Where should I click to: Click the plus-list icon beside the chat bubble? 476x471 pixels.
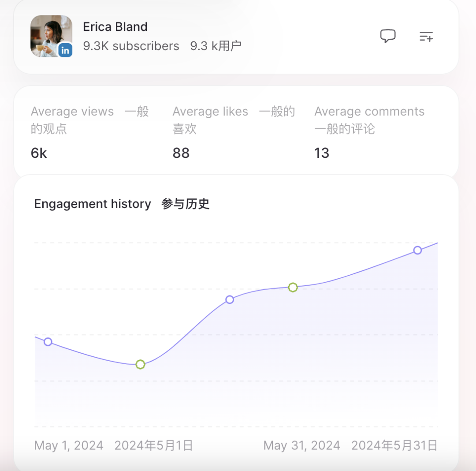click(426, 37)
